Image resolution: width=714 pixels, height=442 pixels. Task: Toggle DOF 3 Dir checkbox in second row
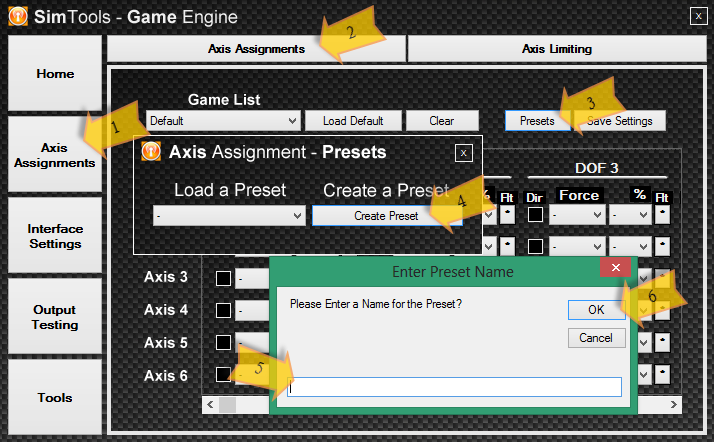click(535, 246)
